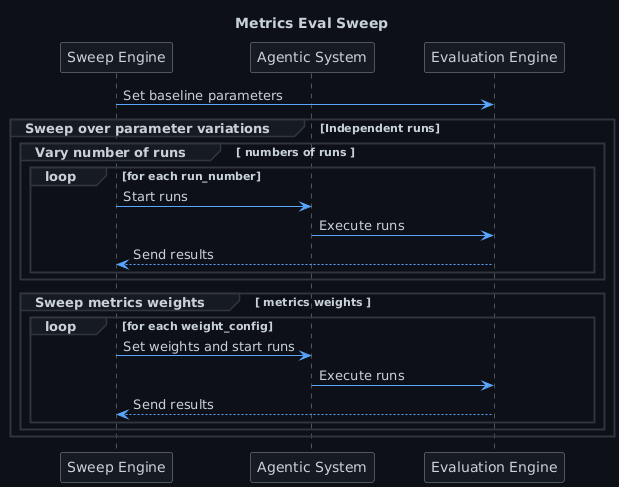Select the bottom Sweep Engine participant box
Image resolution: width=619 pixels, height=487 pixels.
[x=116, y=467]
